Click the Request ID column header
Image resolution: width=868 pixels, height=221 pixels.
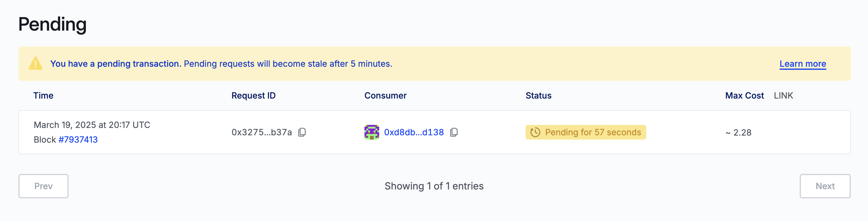(x=253, y=96)
